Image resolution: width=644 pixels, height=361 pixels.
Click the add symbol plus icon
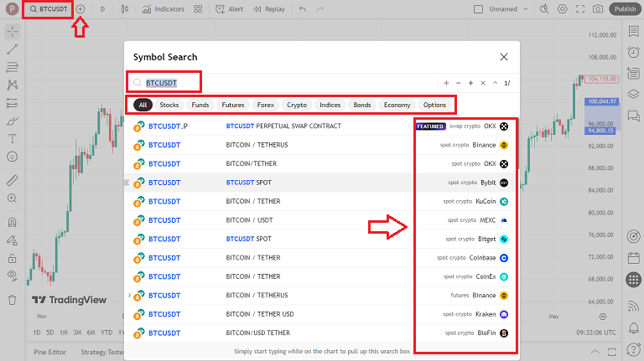pos(80,9)
